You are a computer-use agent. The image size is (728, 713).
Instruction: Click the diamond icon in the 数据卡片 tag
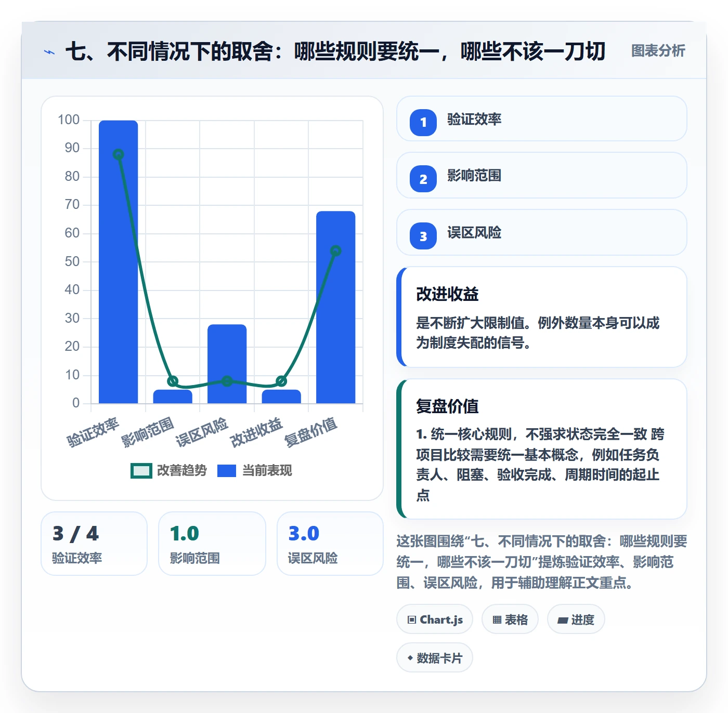pos(410,658)
